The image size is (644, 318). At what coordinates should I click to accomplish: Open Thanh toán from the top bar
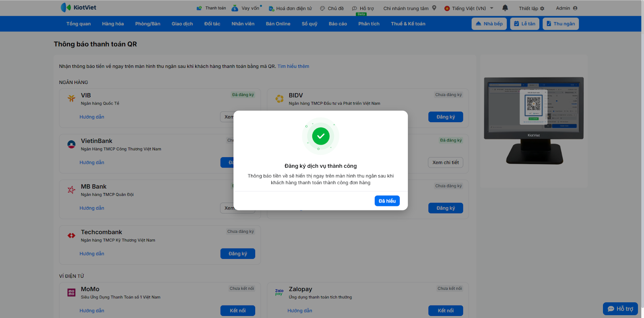tap(211, 8)
